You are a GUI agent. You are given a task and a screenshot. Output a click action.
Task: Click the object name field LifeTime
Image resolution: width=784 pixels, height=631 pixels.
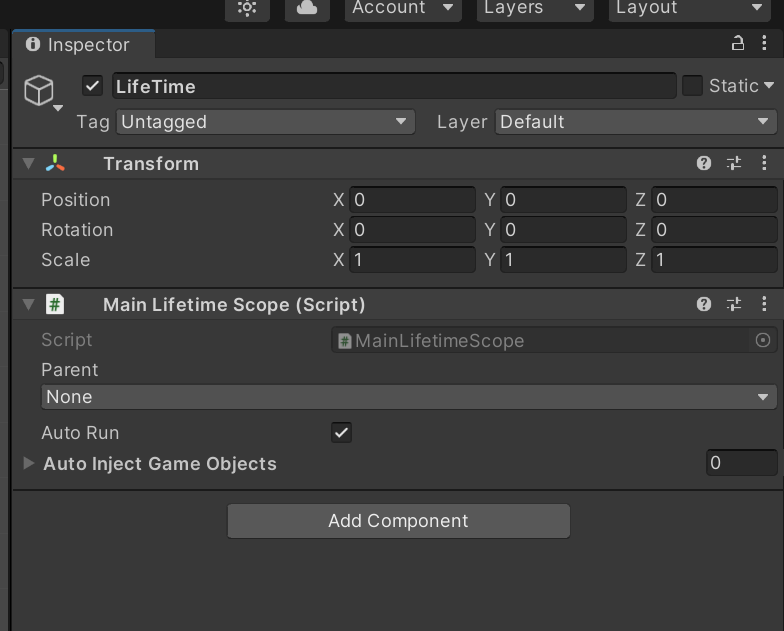click(x=394, y=86)
